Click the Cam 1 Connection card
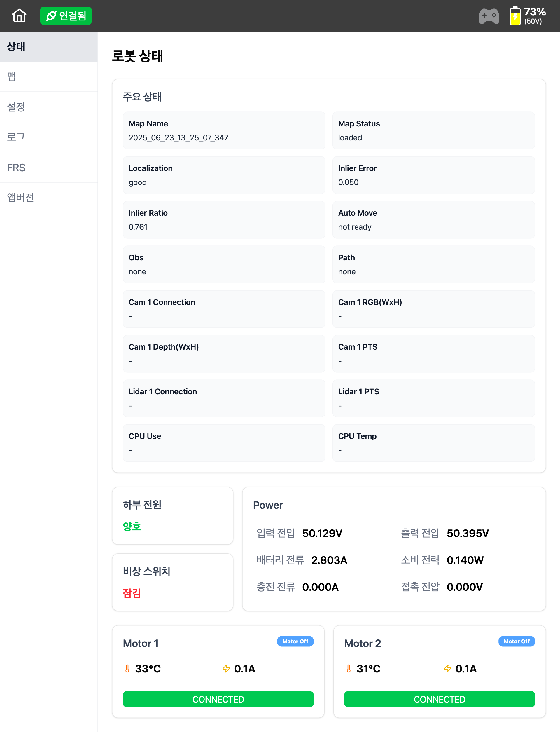Viewport: 560px width, 732px height. click(224, 309)
